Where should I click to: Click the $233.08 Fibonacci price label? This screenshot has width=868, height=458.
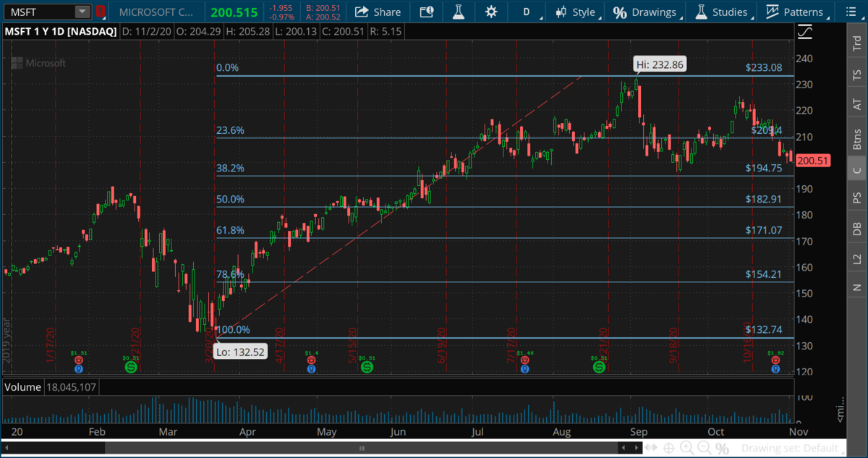click(764, 67)
